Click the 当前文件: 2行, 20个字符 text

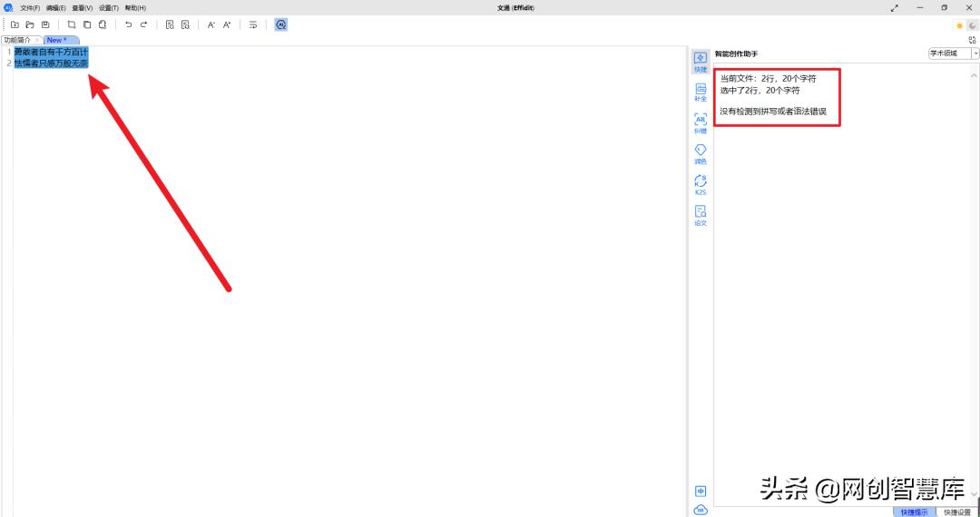pos(769,79)
